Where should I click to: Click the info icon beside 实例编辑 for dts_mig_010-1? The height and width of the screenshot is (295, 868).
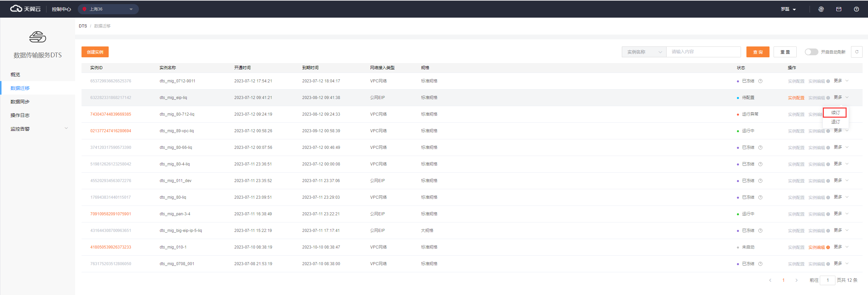[828, 247]
